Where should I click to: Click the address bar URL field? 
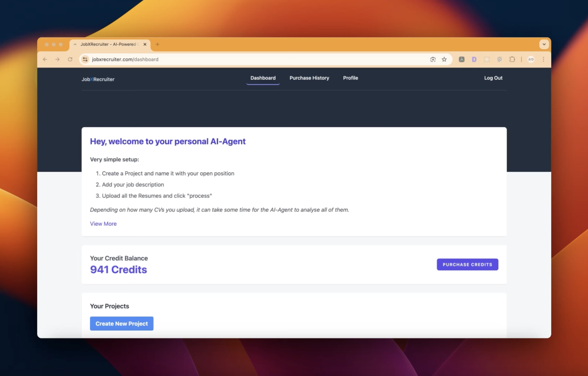click(x=220, y=59)
